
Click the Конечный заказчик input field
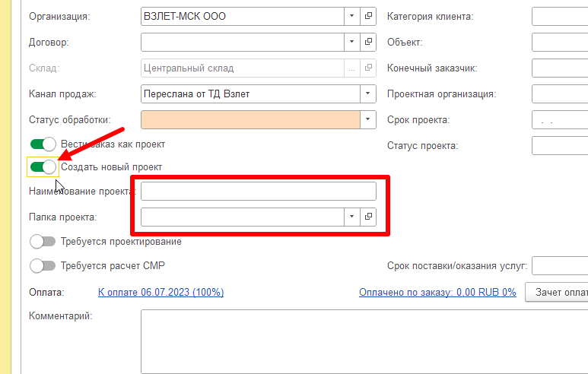(560, 68)
